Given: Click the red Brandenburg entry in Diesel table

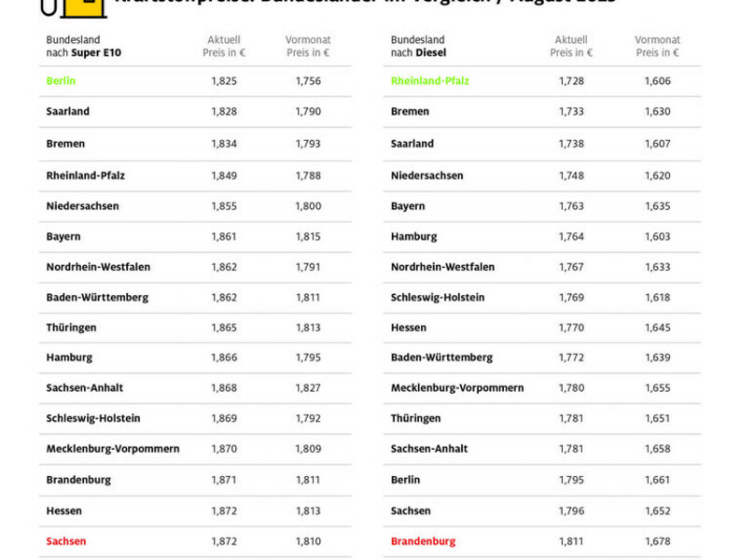Looking at the screenshot, I should point(423,541).
